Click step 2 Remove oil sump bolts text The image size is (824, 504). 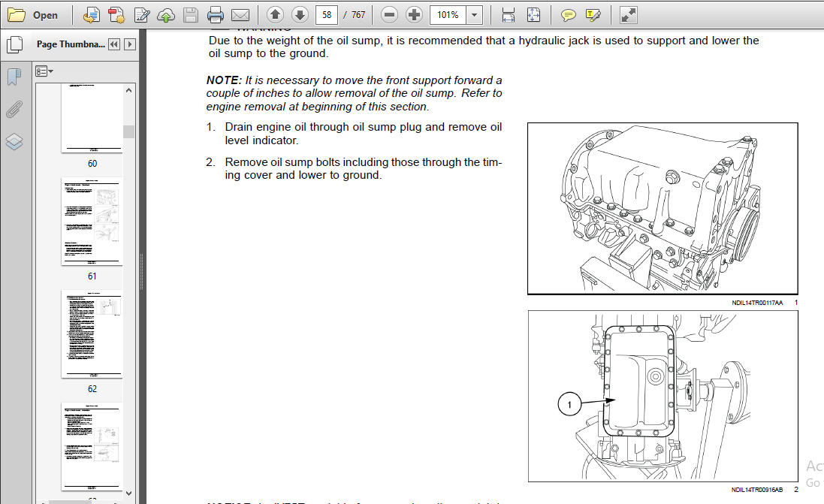[363, 169]
